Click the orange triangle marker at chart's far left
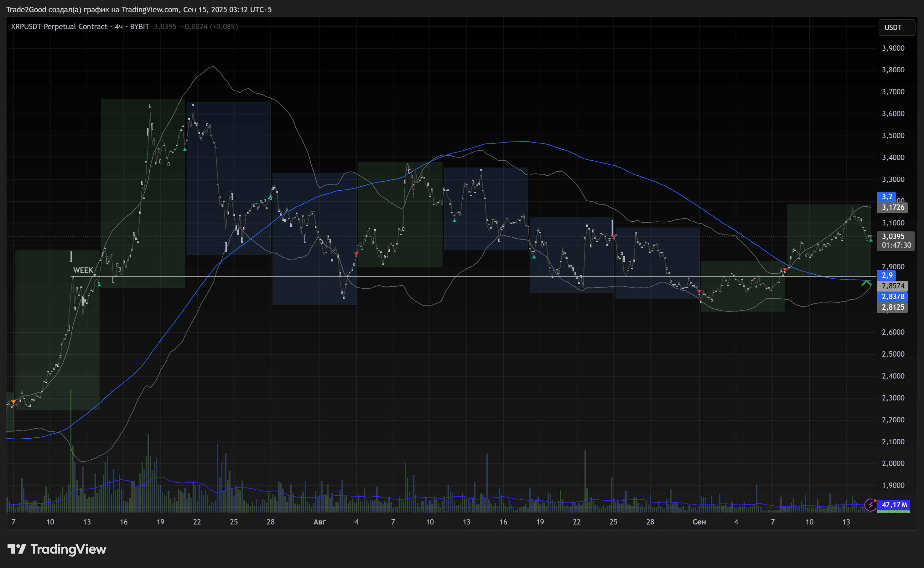 (13, 402)
